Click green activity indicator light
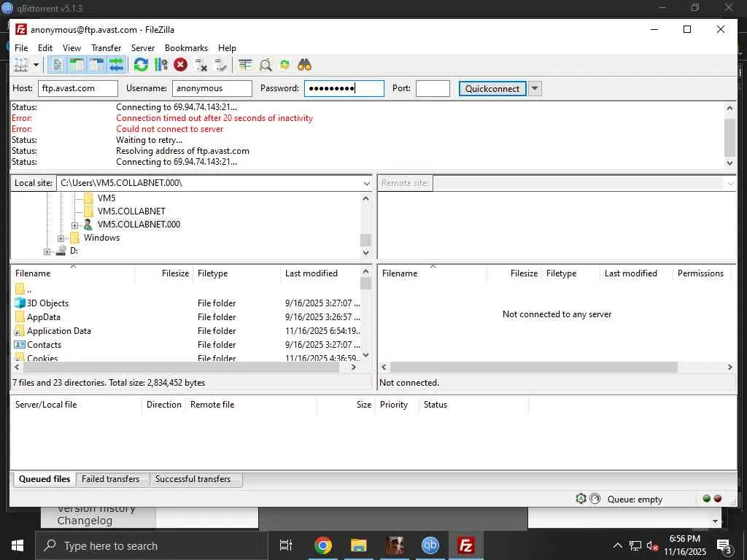Viewport: 747px width, 560px height. pyautogui.click(x=706, y=499)
